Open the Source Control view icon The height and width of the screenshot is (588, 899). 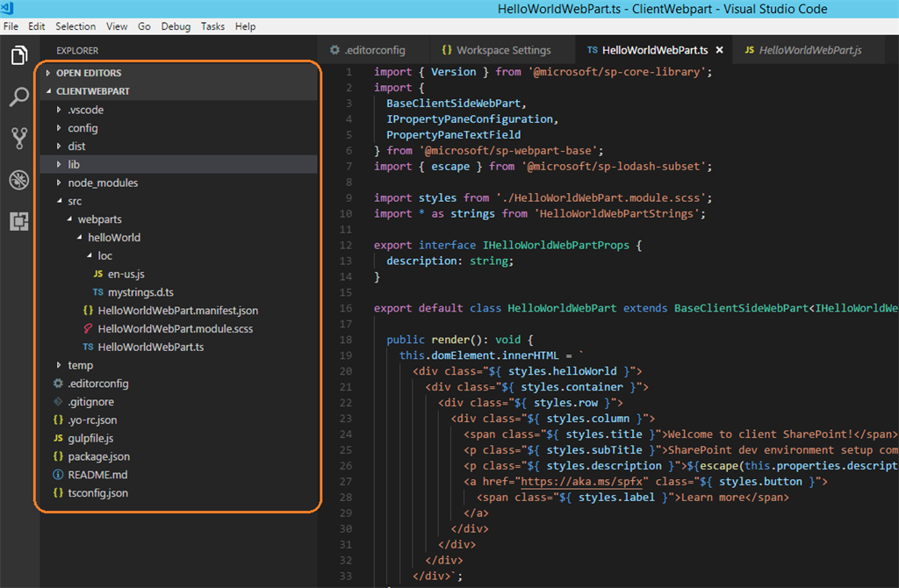point(18,139)
